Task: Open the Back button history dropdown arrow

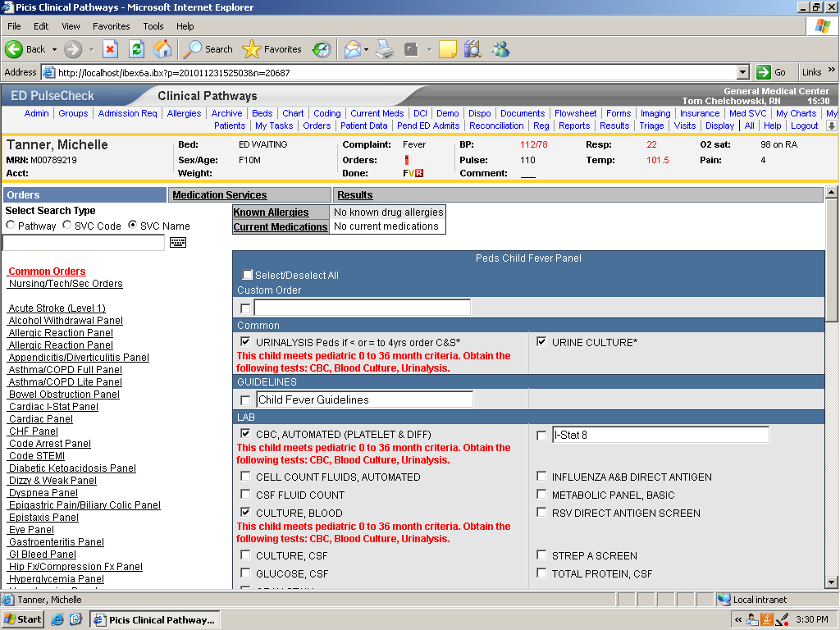Action: click(x=55, y=49)
